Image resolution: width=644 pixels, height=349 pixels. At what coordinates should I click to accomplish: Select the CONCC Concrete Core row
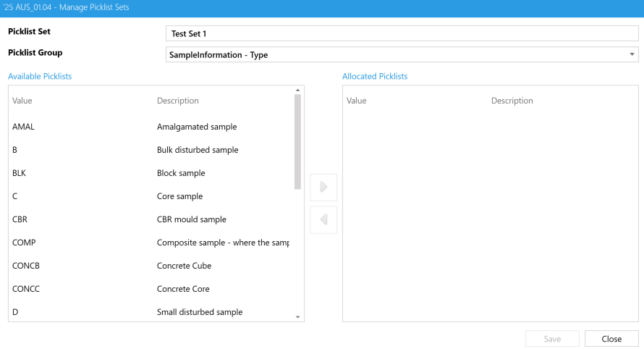click(x=151, y=289)
